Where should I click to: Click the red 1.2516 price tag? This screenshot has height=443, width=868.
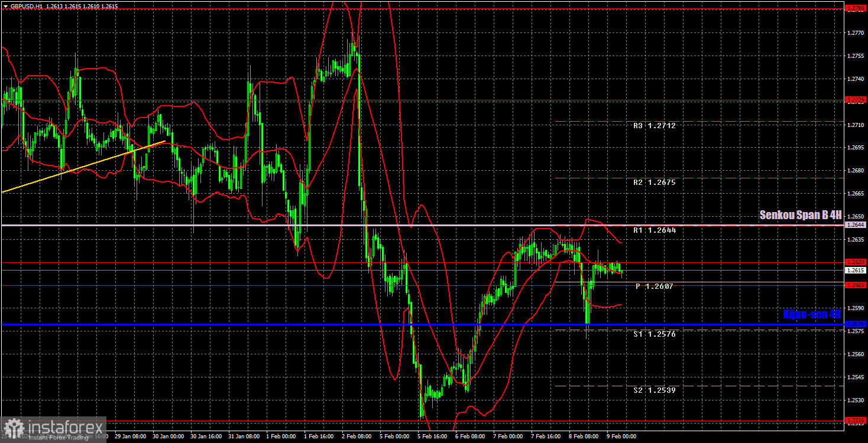click(856, 421)
